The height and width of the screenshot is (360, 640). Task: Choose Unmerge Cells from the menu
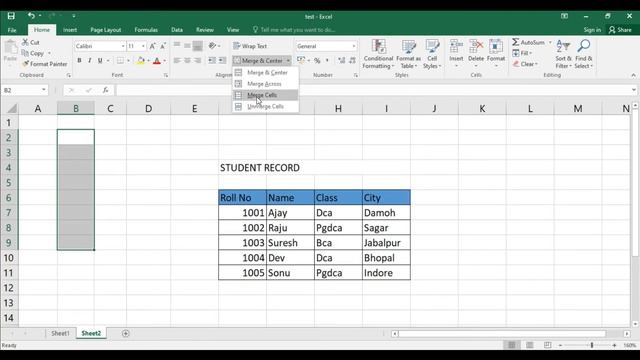pyautogui.click(x=265, y=106)
